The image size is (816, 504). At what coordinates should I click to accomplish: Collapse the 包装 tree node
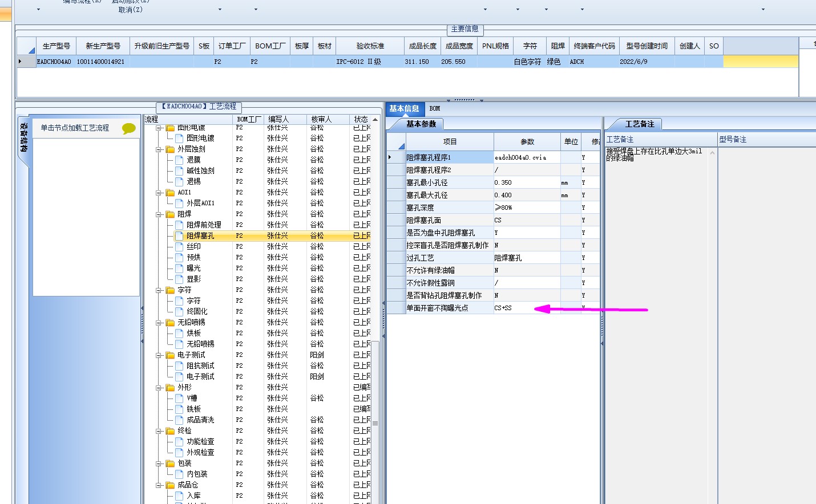click(x=159, y=464)
